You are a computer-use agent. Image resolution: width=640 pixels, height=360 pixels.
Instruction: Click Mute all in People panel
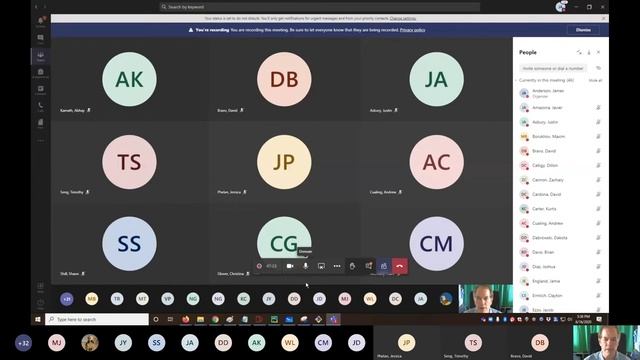tap(595, 80)
